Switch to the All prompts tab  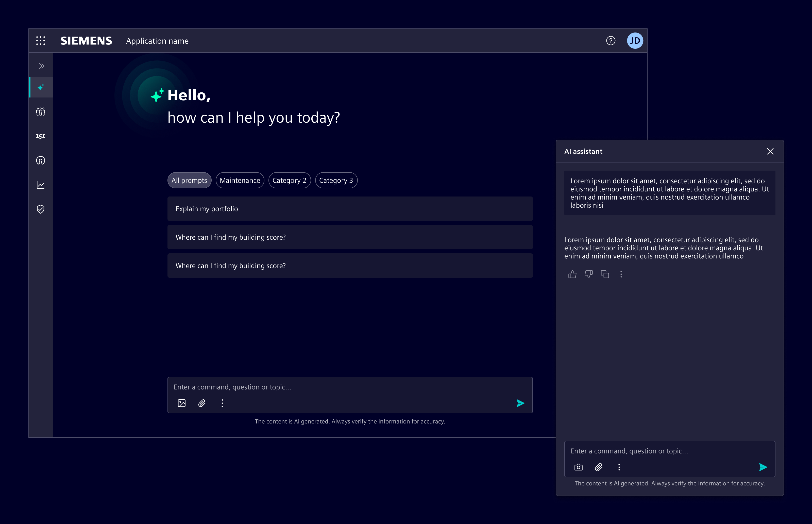coord(189,180)
